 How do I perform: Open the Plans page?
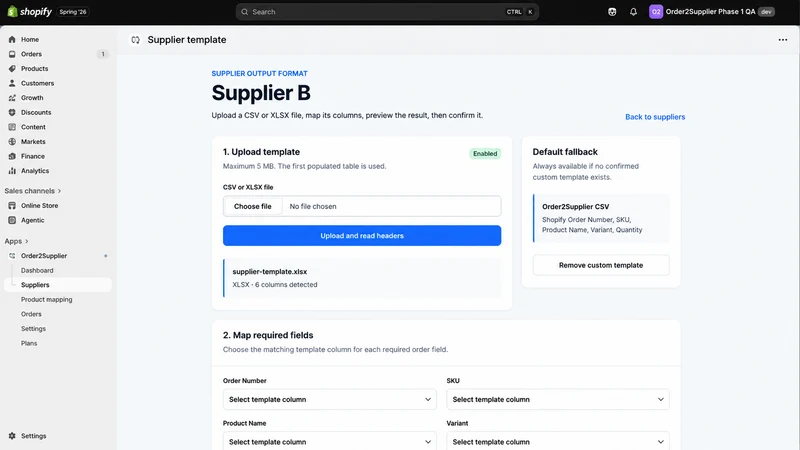click(x=29, y=343)
